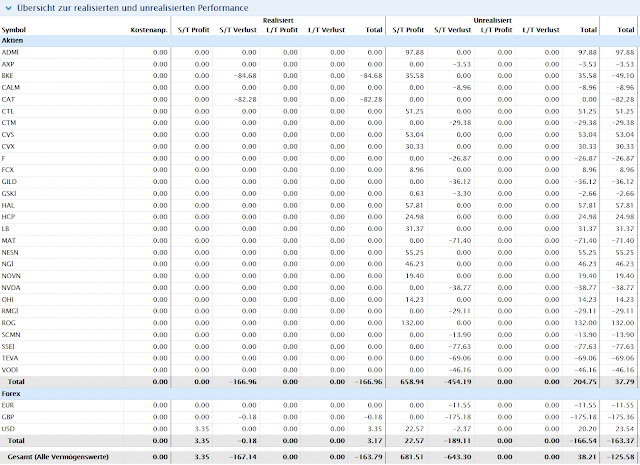This screenshot has height=465, width=640.
Task: Select the LB symbol cell
Action: click(5, 228)
